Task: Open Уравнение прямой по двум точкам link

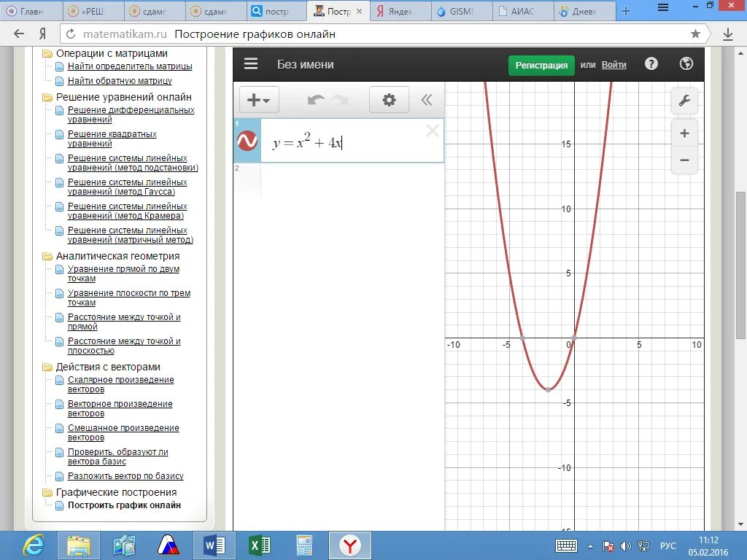Action: 123,273
